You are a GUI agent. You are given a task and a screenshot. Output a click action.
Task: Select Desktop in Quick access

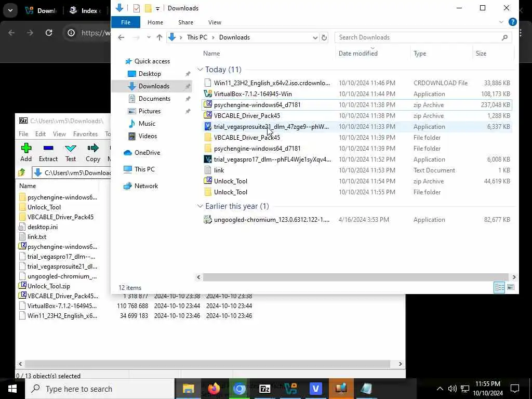coord(149,74)
